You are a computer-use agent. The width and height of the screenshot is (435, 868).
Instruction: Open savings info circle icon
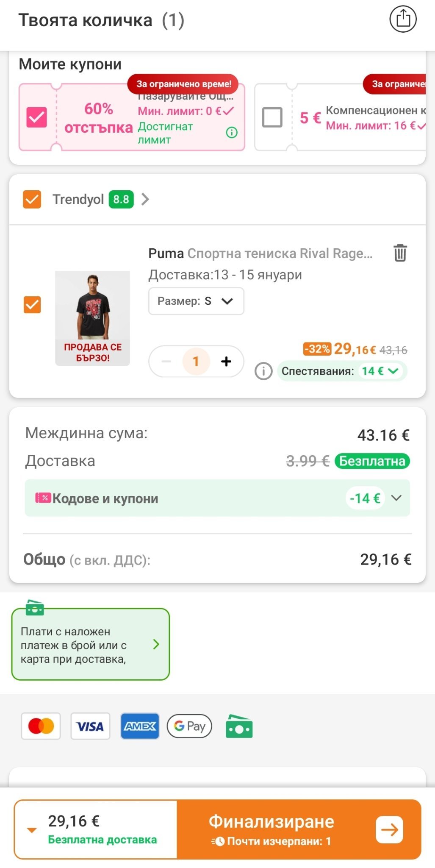pyautogui.click(x=263, y=371)
